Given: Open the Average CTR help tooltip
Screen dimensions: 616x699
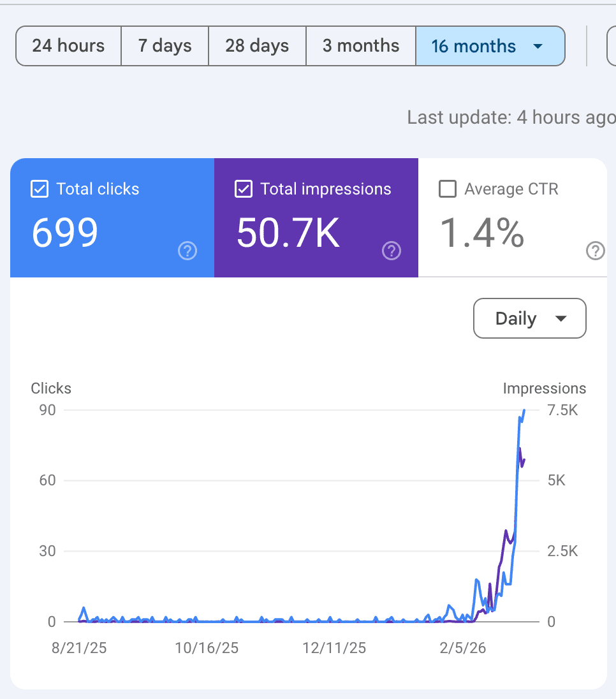Looking at the screenshot, I should click(x=596, y=251).
